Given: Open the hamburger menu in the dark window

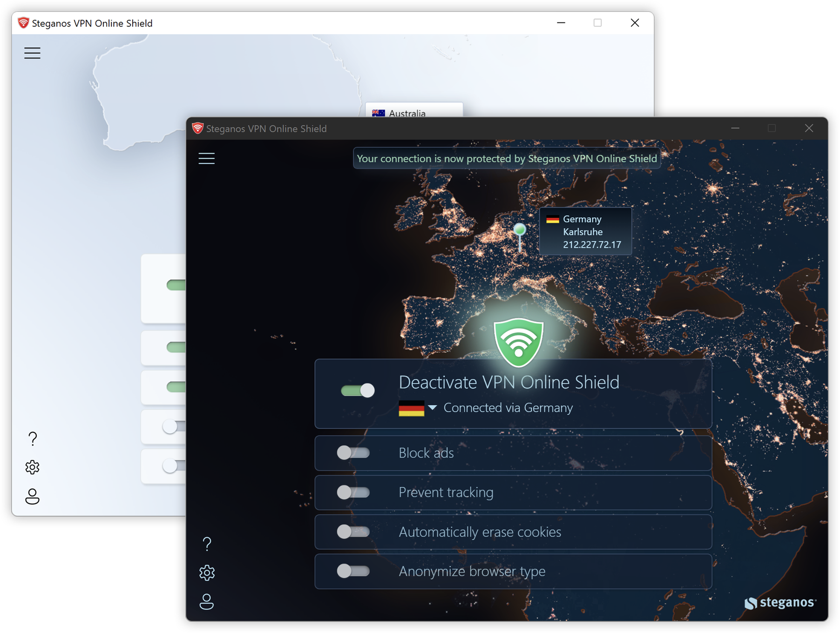Looking at the screenshot, I should click(207, 158).
